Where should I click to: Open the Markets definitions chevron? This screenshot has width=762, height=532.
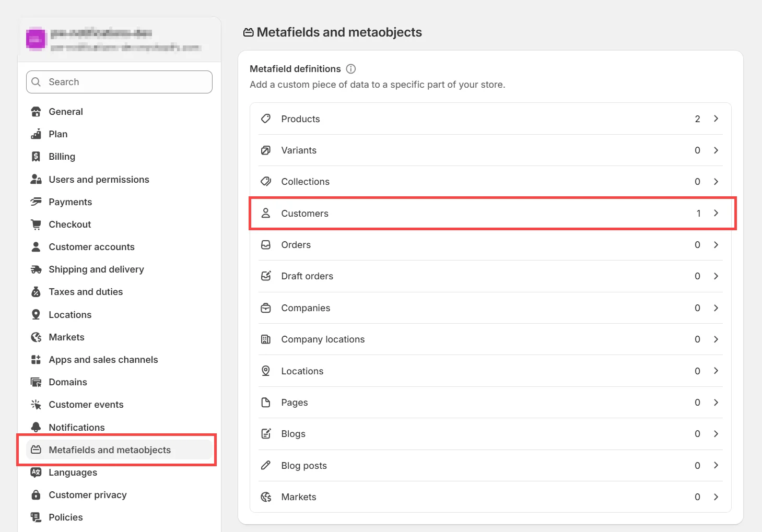click(716, 497)
